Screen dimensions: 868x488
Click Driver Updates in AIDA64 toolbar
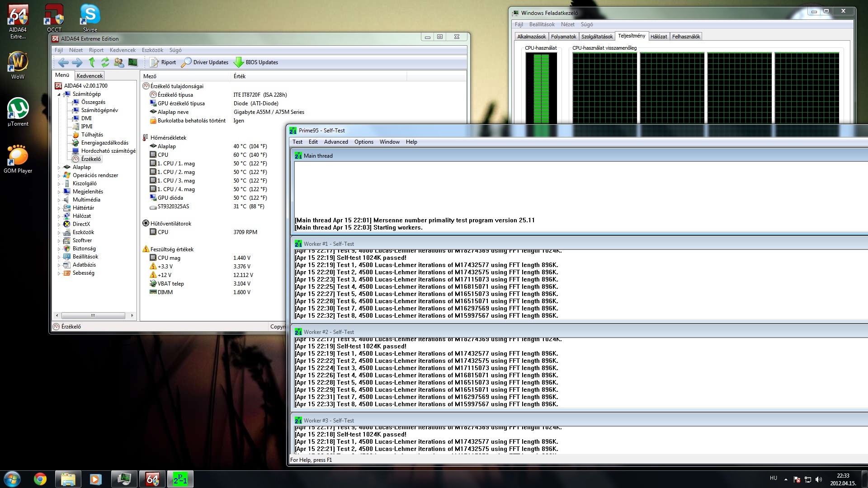(205, 62)
